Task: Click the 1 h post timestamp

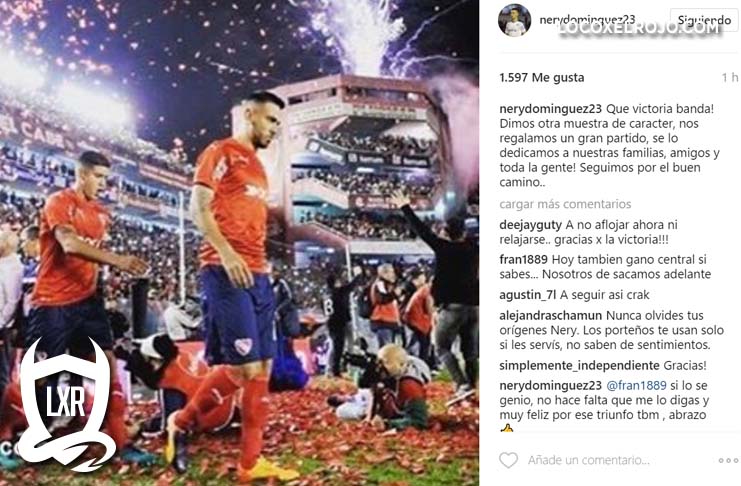Action: [729, 78]
